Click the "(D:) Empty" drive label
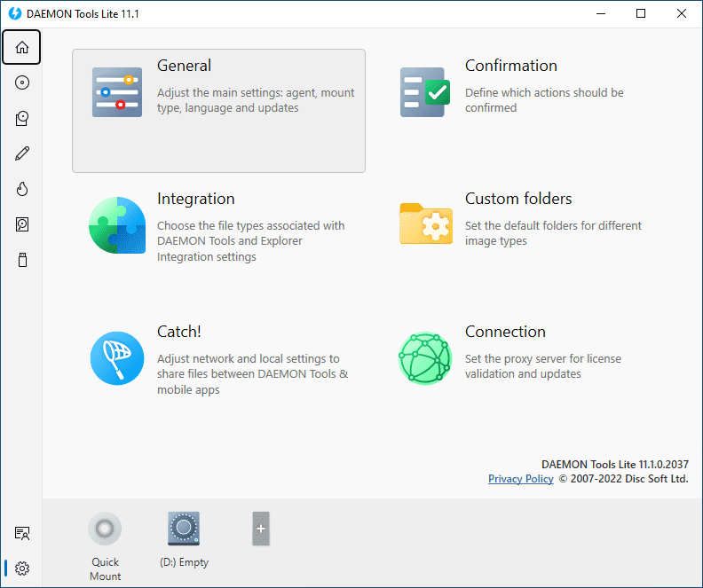Image resolution: width=703 pixels, height=588 pixels. point(185,562)
